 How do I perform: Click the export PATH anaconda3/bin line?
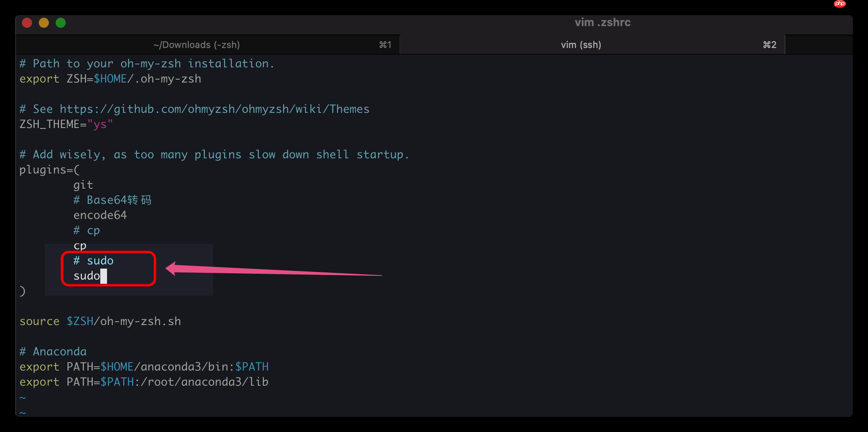click(144, 366)
